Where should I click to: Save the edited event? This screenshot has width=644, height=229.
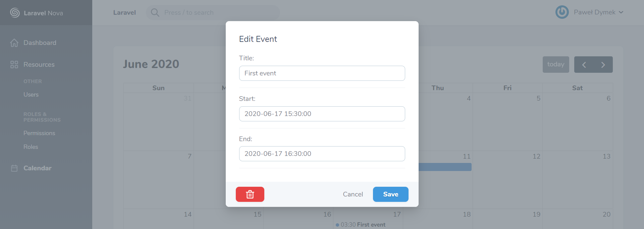[x=391, y=194]
